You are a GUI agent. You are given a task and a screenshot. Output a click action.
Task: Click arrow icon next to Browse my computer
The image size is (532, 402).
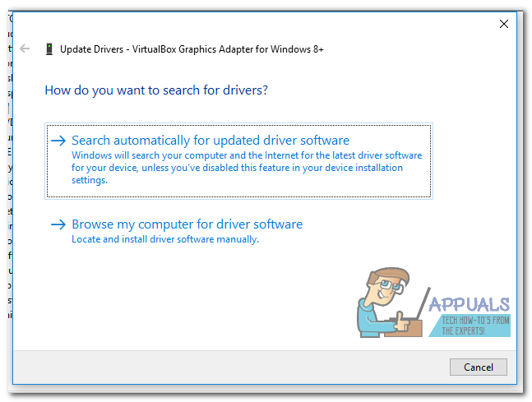coord(58,224)
